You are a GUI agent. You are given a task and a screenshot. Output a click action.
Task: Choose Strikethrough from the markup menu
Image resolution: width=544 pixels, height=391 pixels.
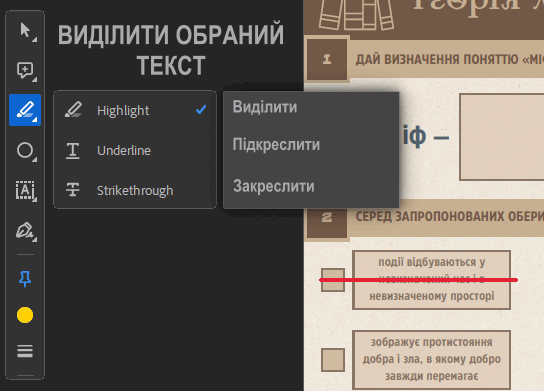point(135,190)
